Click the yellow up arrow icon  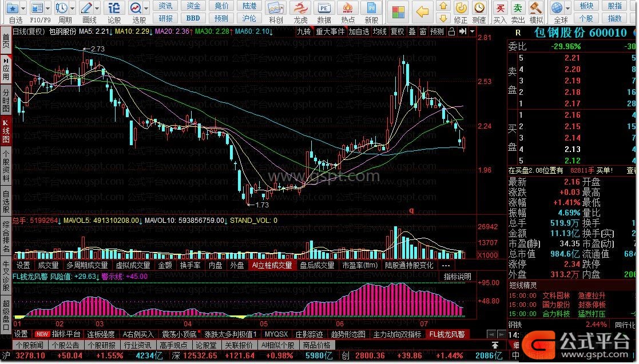coord(443,6)
